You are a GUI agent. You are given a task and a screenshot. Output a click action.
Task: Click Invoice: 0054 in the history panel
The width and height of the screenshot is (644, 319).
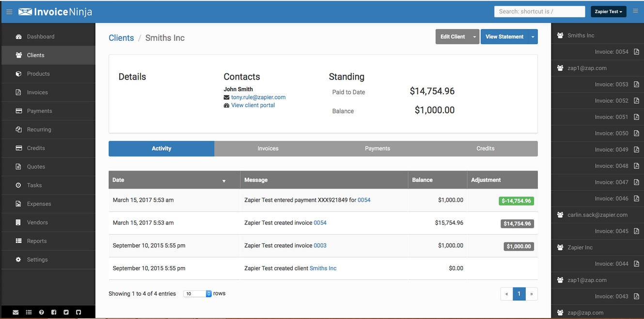tap(612, 52)
